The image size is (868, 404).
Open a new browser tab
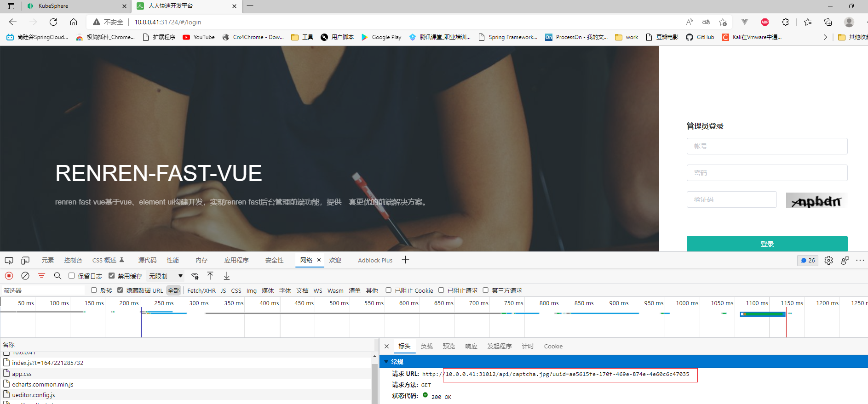coord(250,6)
